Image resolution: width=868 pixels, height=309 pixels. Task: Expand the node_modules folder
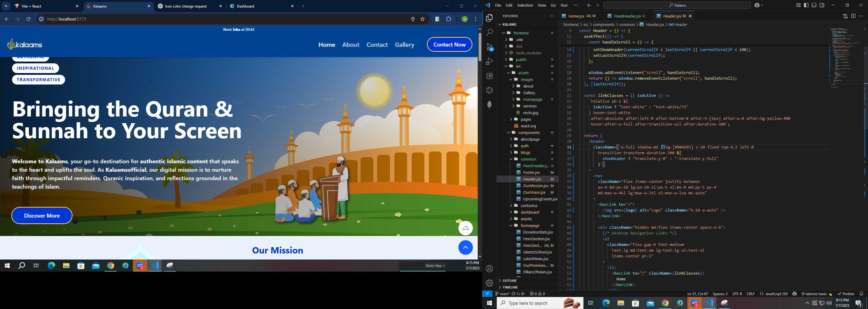click(506, 53)
